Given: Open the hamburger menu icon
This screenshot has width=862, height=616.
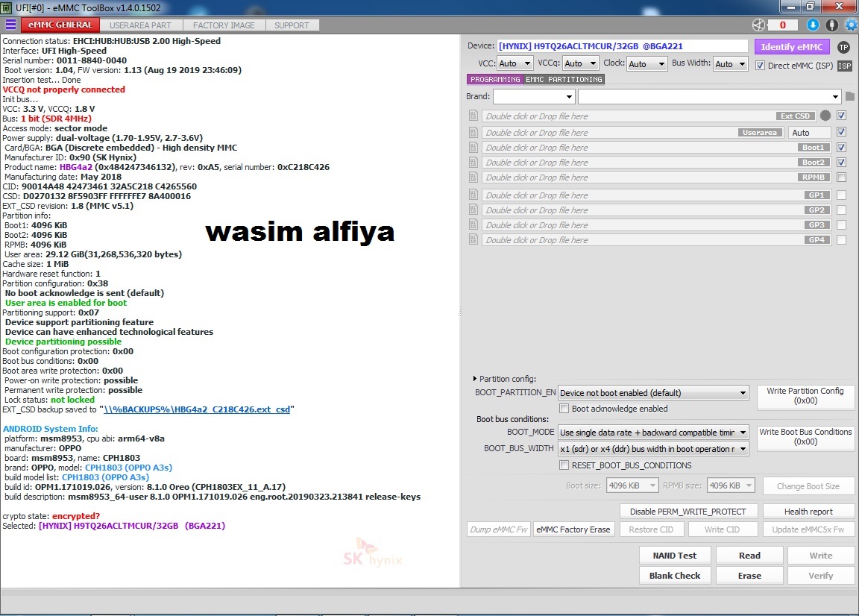Looking at the screenshot, I should coord(10,25).
